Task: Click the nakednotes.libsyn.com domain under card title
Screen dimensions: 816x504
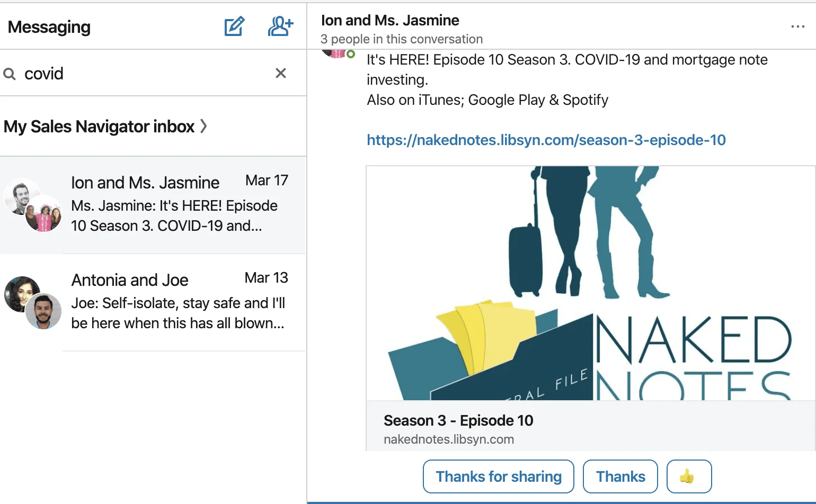Action: [x=449, y=439]
